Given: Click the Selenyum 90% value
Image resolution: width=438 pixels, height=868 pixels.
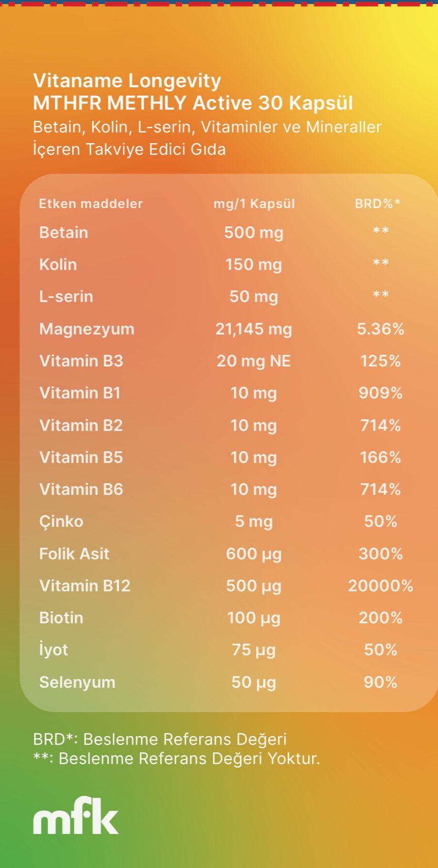Looking at the screenshot, I should coord(380,682).
